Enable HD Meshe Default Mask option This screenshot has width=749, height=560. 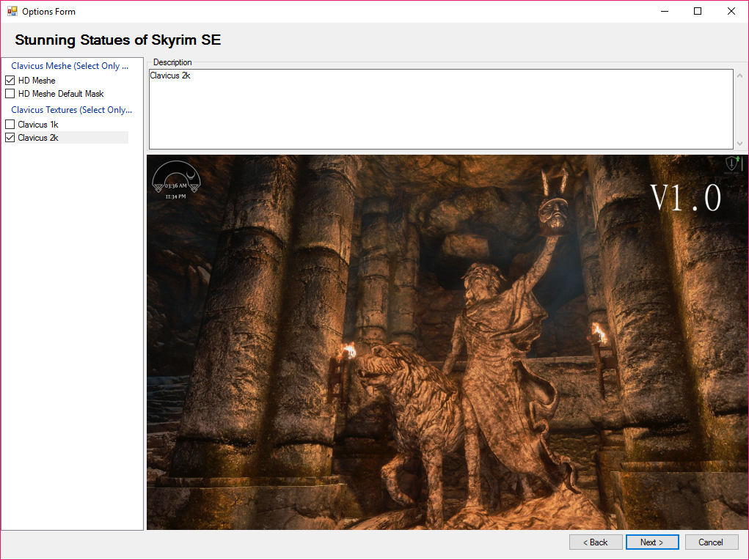point(10,94)
